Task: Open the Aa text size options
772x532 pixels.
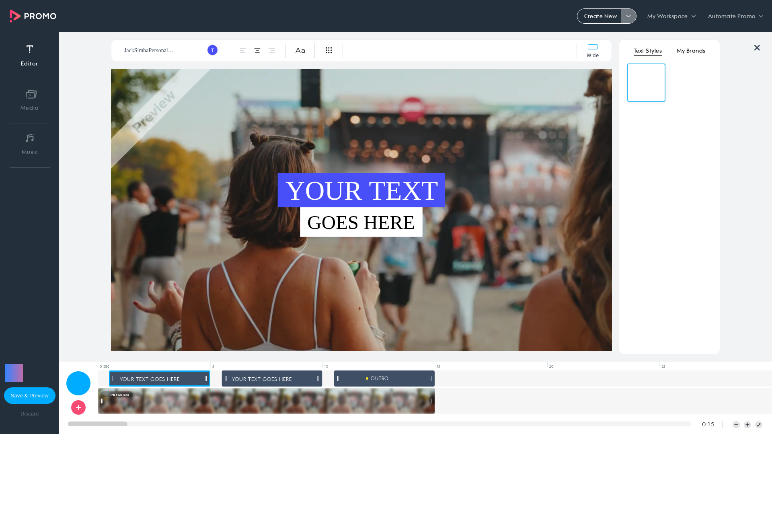Action: coord(300,50)
